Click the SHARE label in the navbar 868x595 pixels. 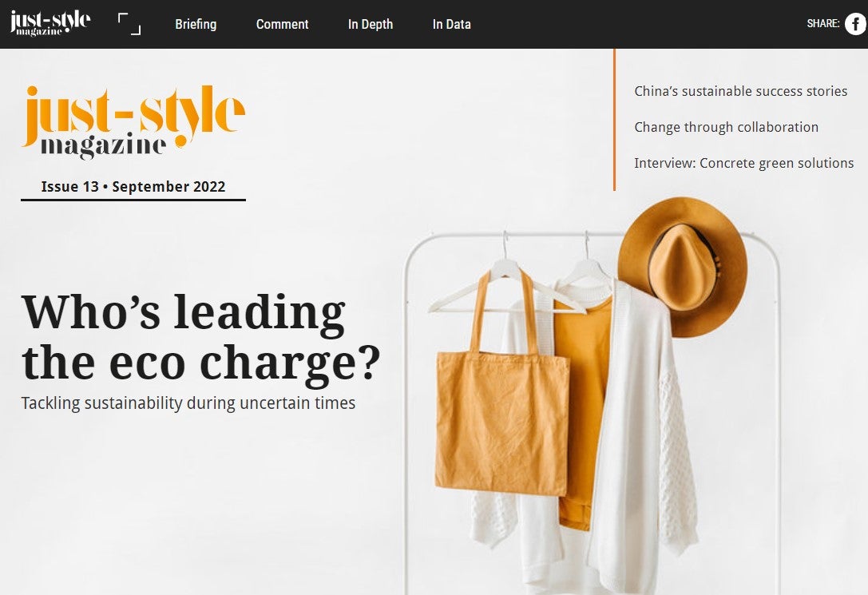pos(823,23)
